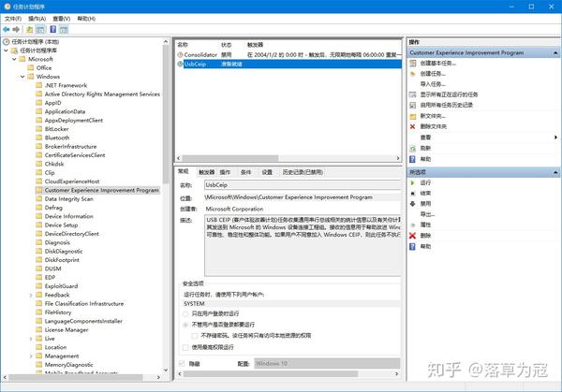Toggle the action pane toolbar icon
This screenshot has height=392, width=562.
(64, 29)
